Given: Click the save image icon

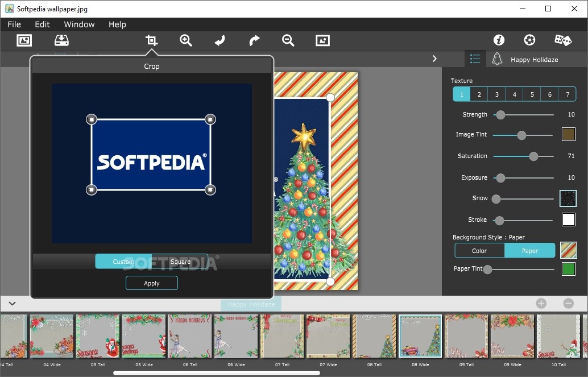Looking at the screenshot, I should click(x=61, y=40).
